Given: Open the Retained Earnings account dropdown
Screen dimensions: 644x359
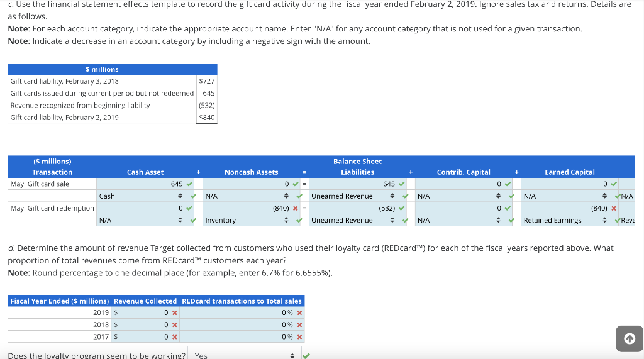Looking at the screenshot, I should point(565,220).
